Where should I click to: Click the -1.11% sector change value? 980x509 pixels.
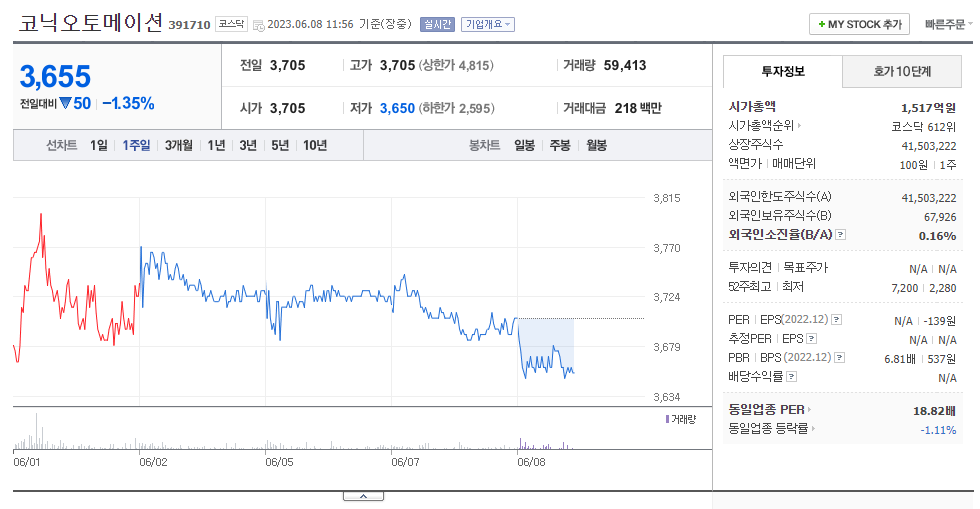coord(938,430)
